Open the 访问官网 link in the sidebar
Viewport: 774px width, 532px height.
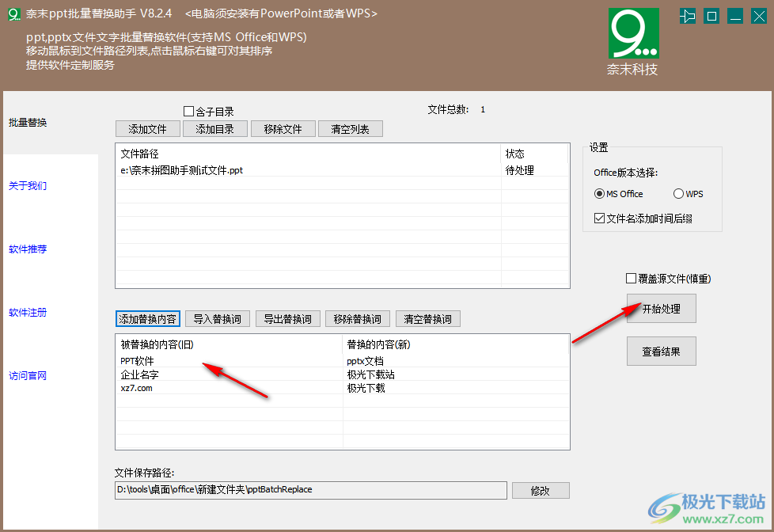click(x=28, y=375)
